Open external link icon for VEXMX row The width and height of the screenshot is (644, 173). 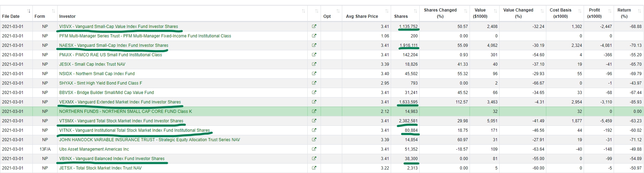(314, 102)
